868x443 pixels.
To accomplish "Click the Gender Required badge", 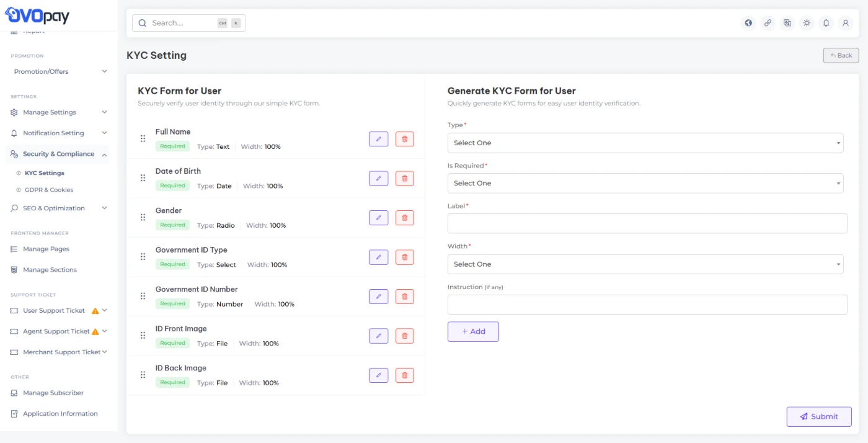I will pos(172,225).
